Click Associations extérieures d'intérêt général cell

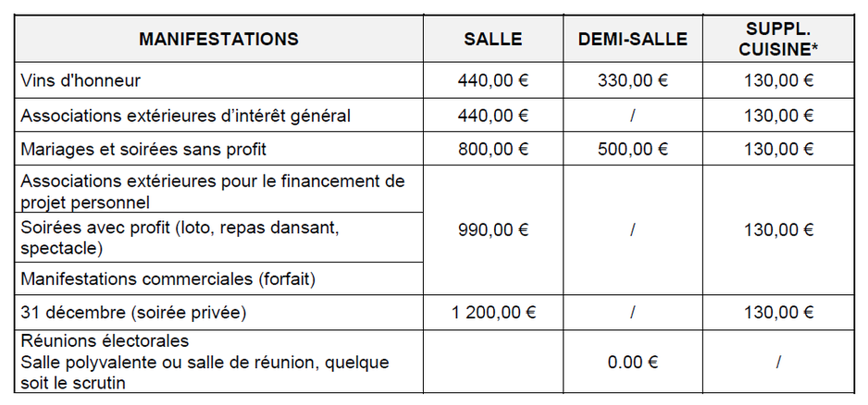click(x=218, y=116)
